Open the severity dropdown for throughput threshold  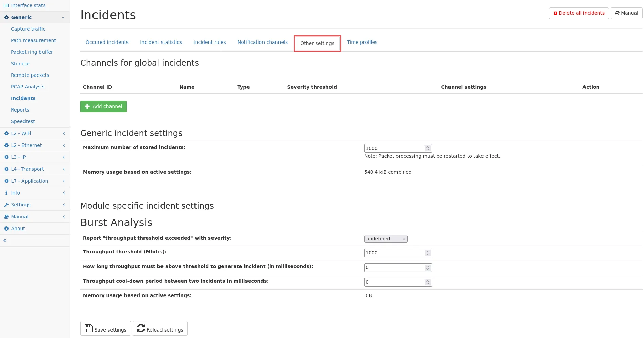386,239
